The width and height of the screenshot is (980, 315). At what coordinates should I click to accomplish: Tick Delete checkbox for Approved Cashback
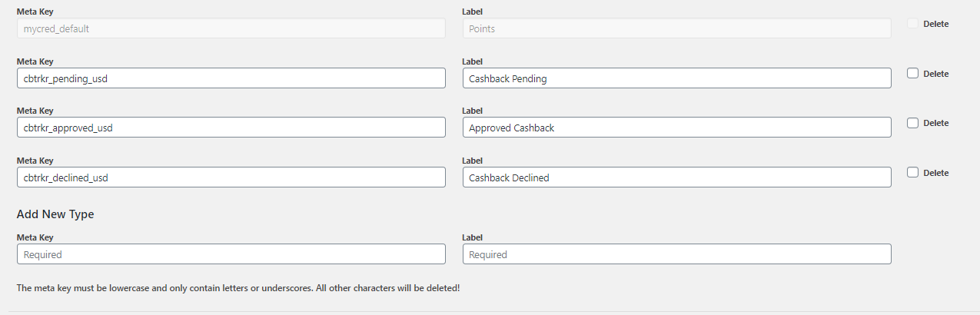[x=912, y=123]
